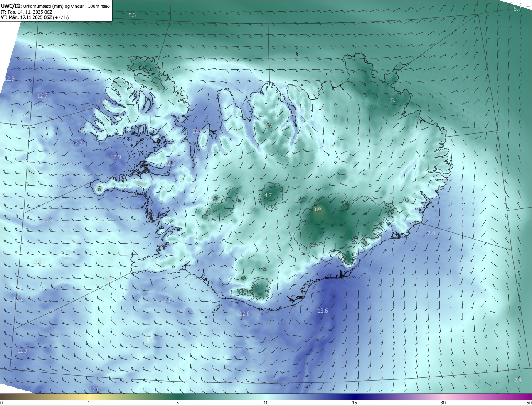Click the 0 tick on the color scale
The width and height of the screenshot is (532, 406).
pos(2,403)
